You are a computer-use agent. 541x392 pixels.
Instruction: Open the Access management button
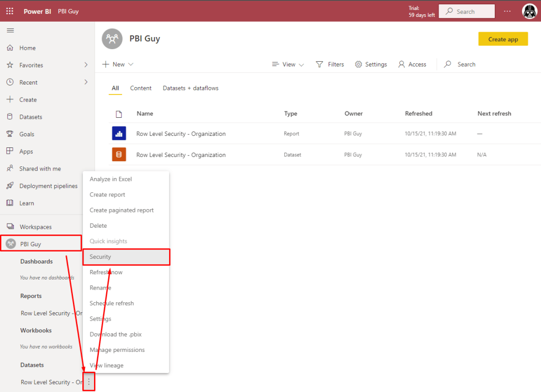(412, 64)
